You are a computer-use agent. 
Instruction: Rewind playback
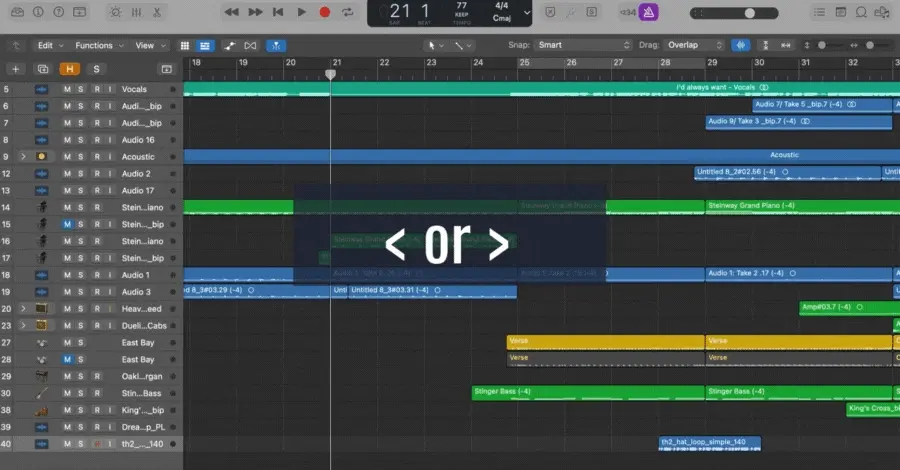coord(231,12)
